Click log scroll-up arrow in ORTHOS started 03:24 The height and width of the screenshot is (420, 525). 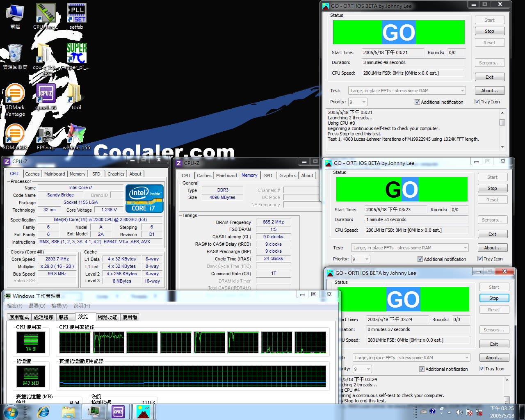point(507,380)
